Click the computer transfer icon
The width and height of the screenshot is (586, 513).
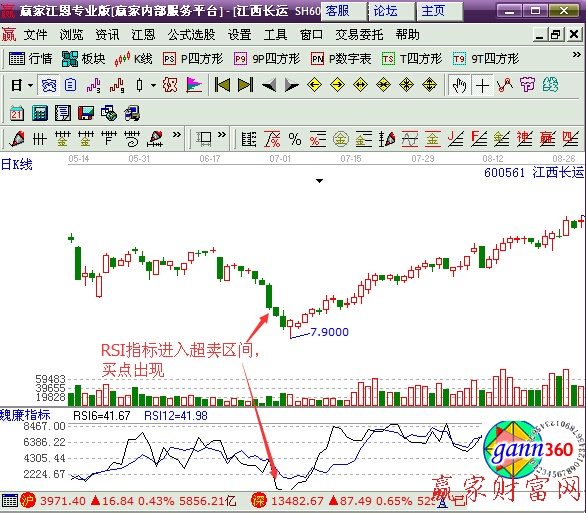click(132, 113)
